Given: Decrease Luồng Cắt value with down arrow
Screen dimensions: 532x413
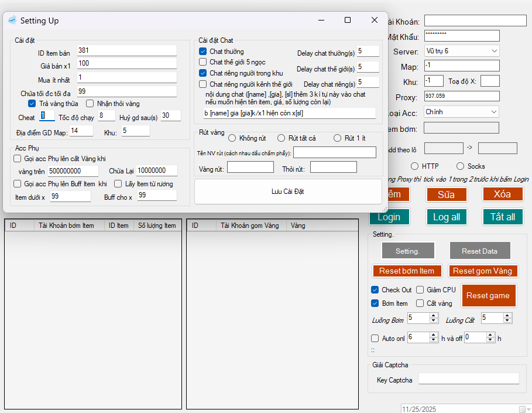Looking at the screenshot, I should 507,320.
